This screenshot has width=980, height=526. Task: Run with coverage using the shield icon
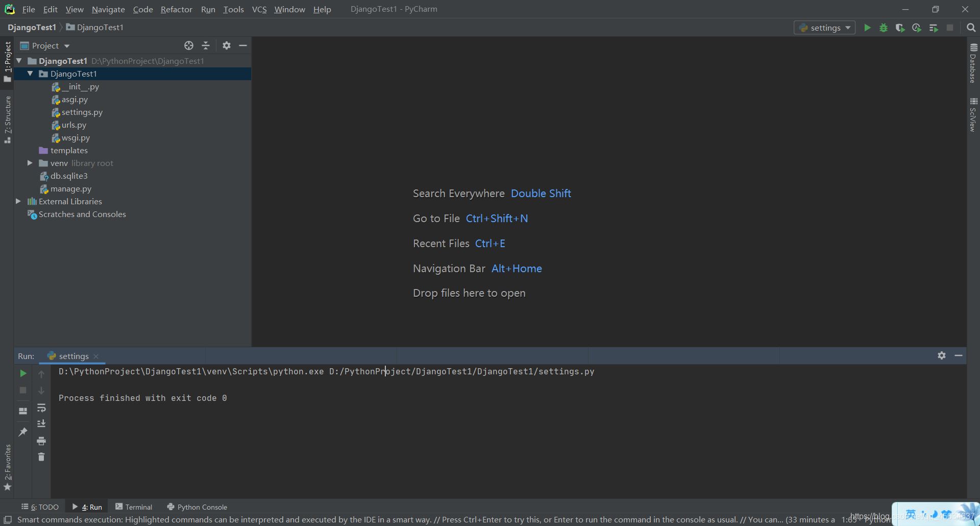pyautogui.click(x=900, y=28)
